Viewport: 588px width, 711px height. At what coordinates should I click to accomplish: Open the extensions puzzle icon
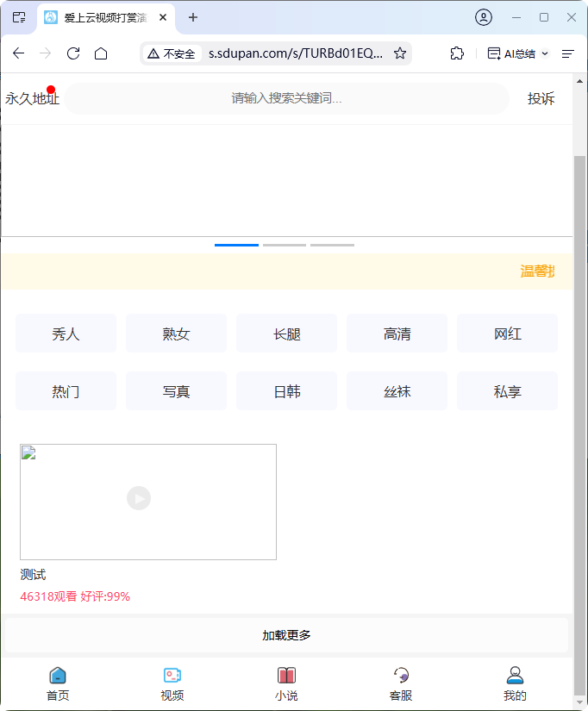pos(457,53)
